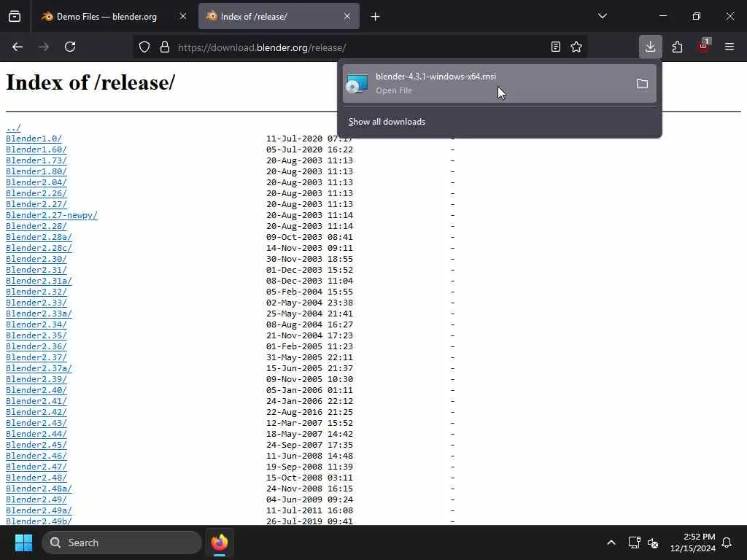Open the clock showing 2:52 PM
This screenshot has height=560, width=747.
tap(693, 542)
